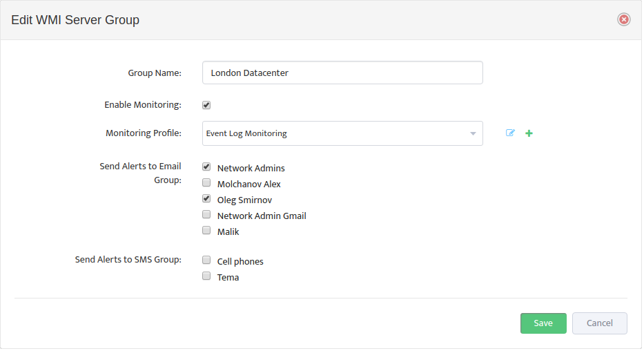Check the Molchanov Alex email group
Screen dimensions: 644x351
pos(206,183)
